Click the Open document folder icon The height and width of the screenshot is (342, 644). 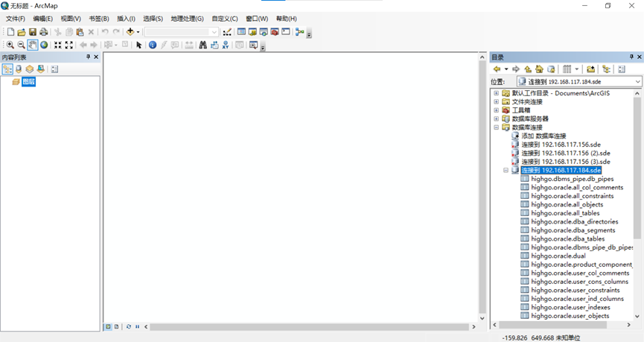point(22,32)
